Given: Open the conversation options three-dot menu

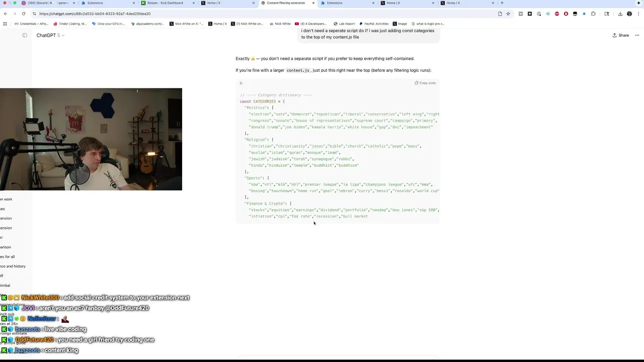Looking at the screenshot, I should coord(637,35).
